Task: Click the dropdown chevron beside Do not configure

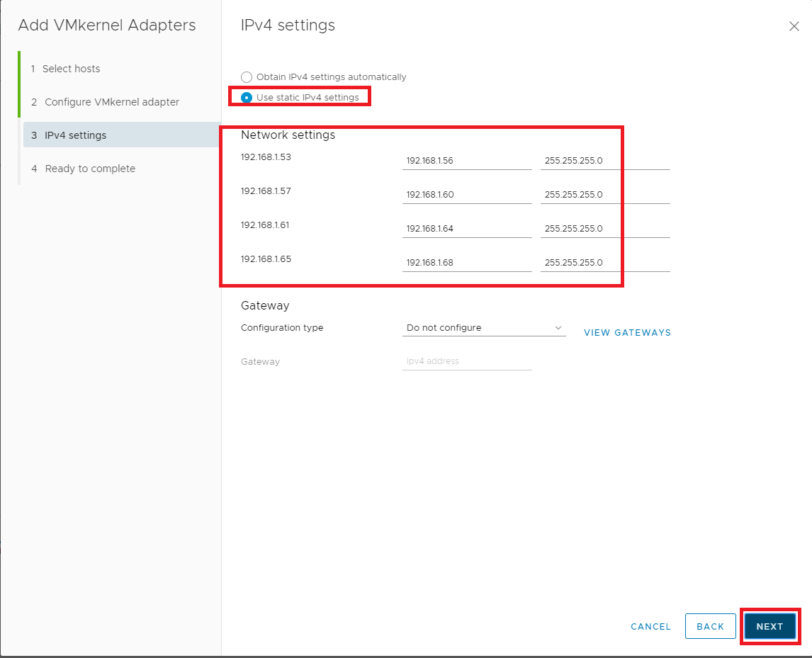Action: (x=558, y=328)
